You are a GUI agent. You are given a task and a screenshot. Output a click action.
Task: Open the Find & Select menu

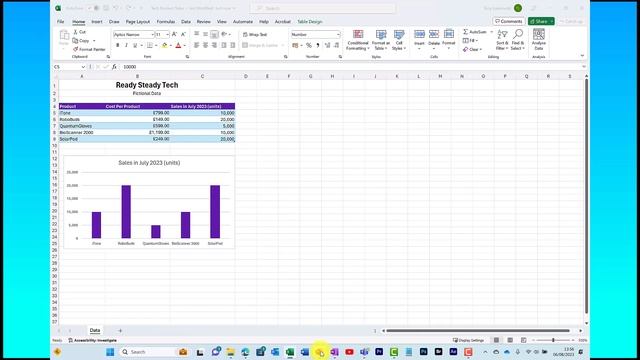pyautogui.click(x=518, y=40)
